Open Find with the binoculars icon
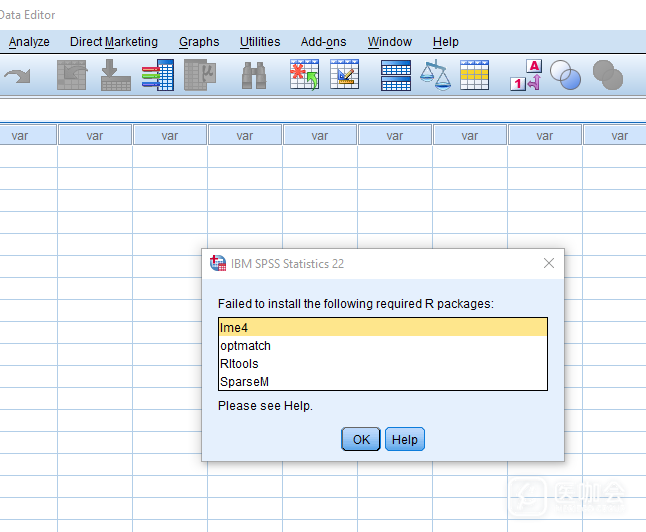The image size is (646, 532). tap(254, 76)
